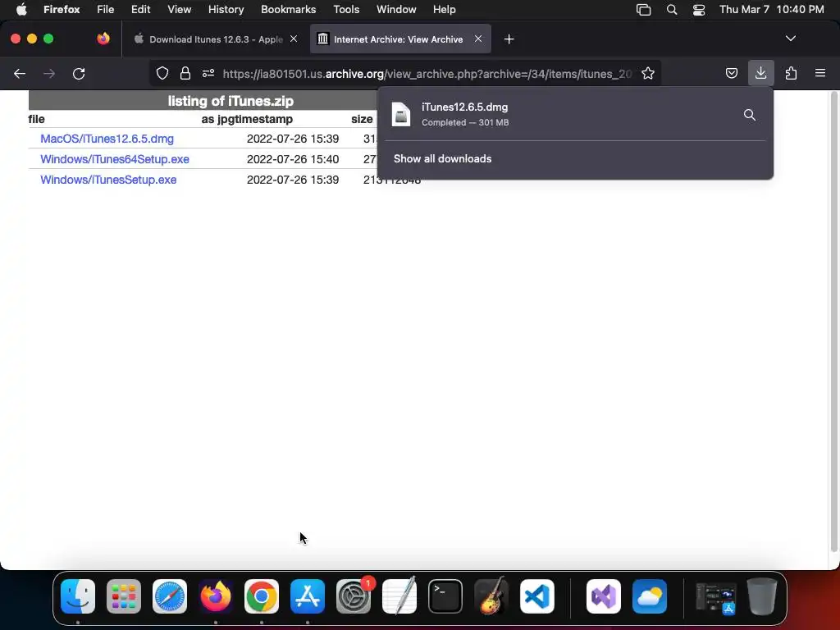Screen dimensions: 840x630
Task: Open a new tab
Action: 509,39
